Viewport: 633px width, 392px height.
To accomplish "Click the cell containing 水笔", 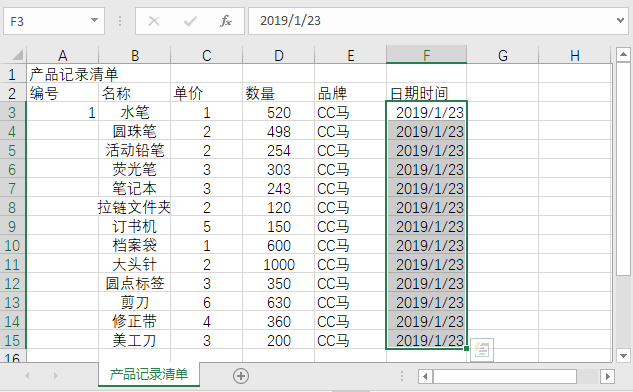I will pos(134,112).
